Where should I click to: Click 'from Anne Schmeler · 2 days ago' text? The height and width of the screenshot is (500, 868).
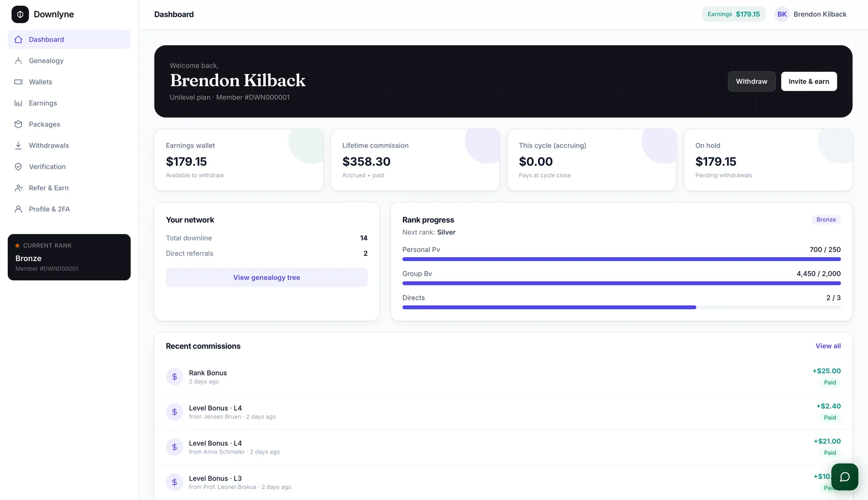(234, 452)
